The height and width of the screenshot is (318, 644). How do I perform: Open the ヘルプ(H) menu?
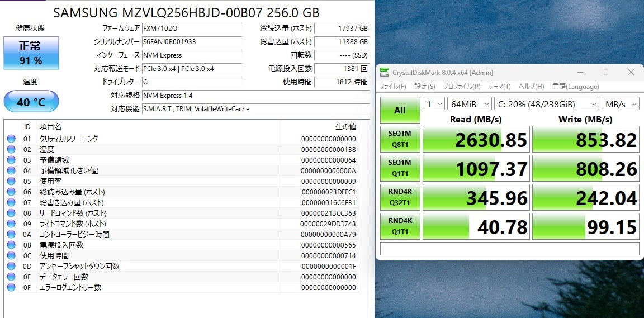(532, 87)
